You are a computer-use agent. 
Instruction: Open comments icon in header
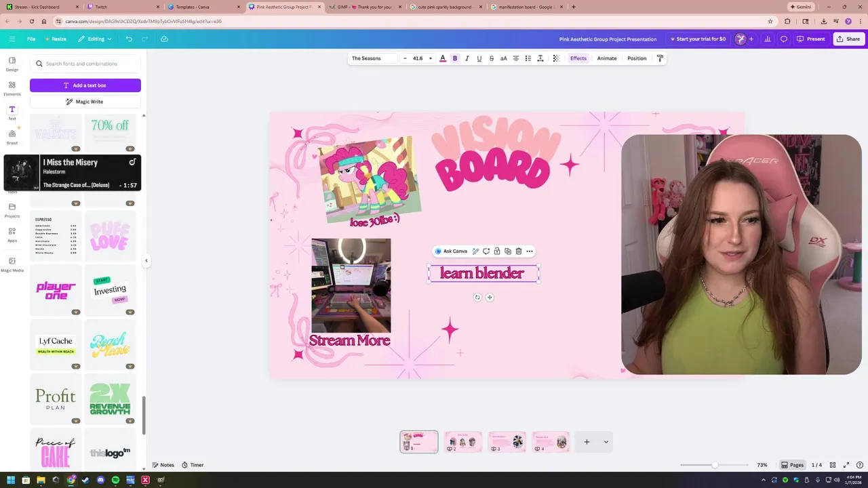point(784,39)
